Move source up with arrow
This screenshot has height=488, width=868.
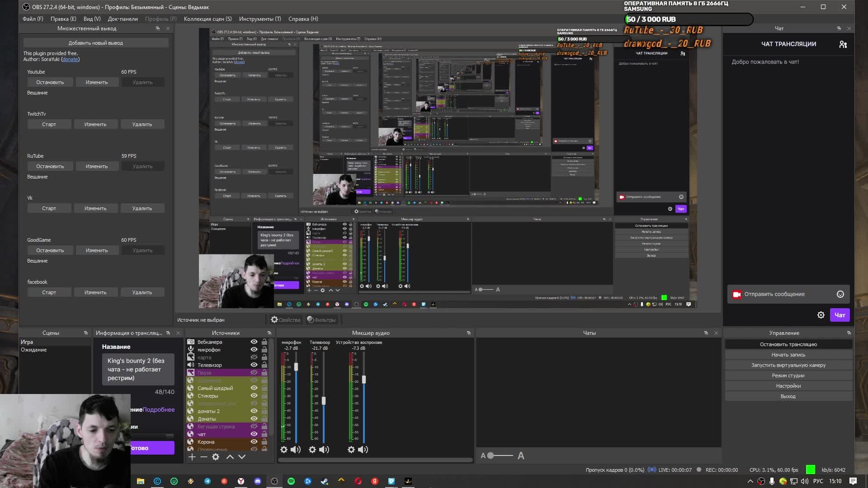point(230,457)
